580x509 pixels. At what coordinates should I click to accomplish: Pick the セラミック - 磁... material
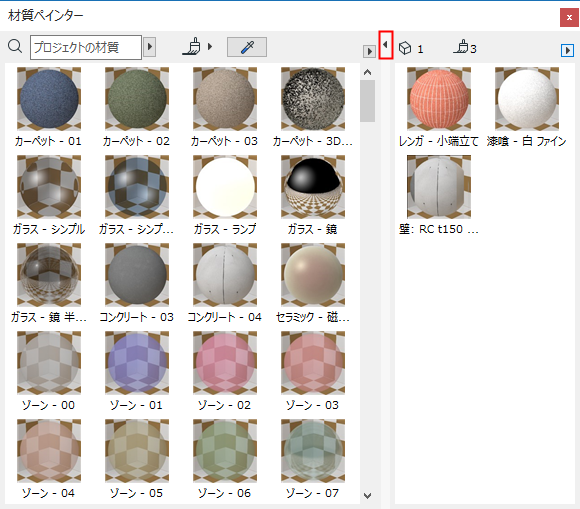(313, 275)
